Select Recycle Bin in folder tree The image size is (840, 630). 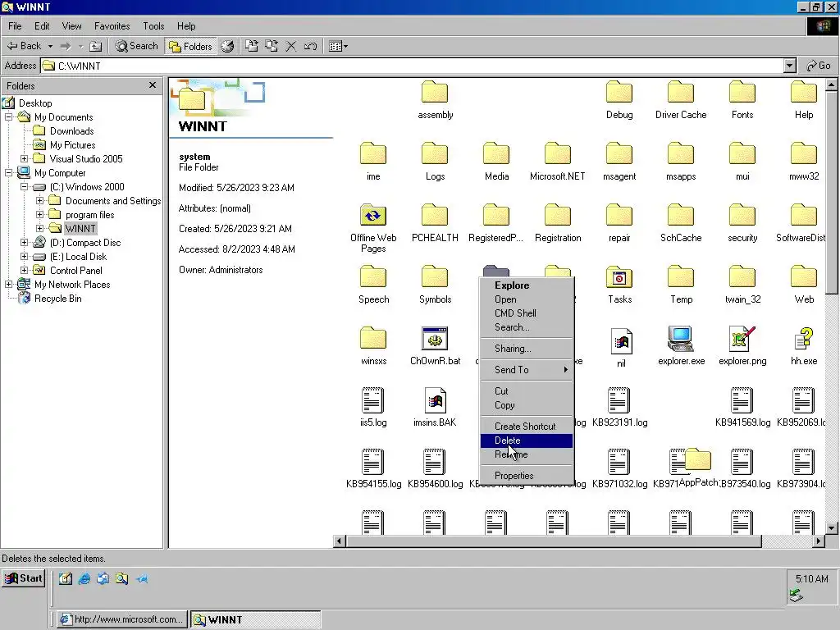point(58,299)
